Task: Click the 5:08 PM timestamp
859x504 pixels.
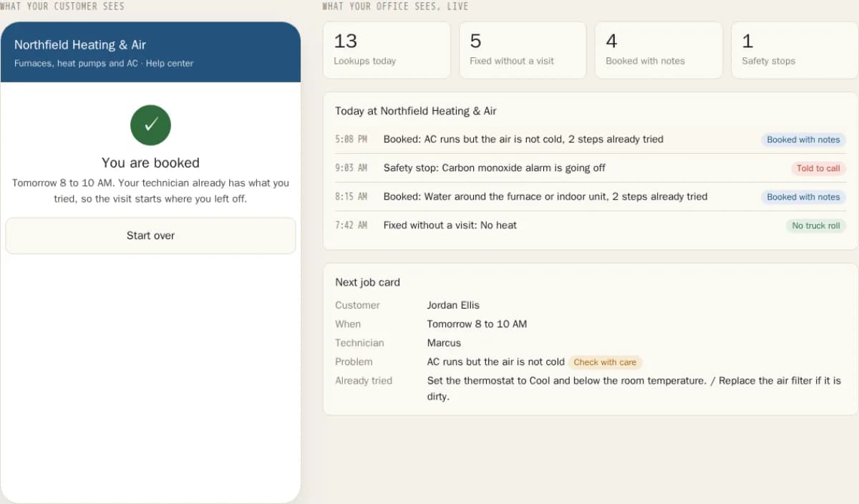Action: [x=351, y=140]
